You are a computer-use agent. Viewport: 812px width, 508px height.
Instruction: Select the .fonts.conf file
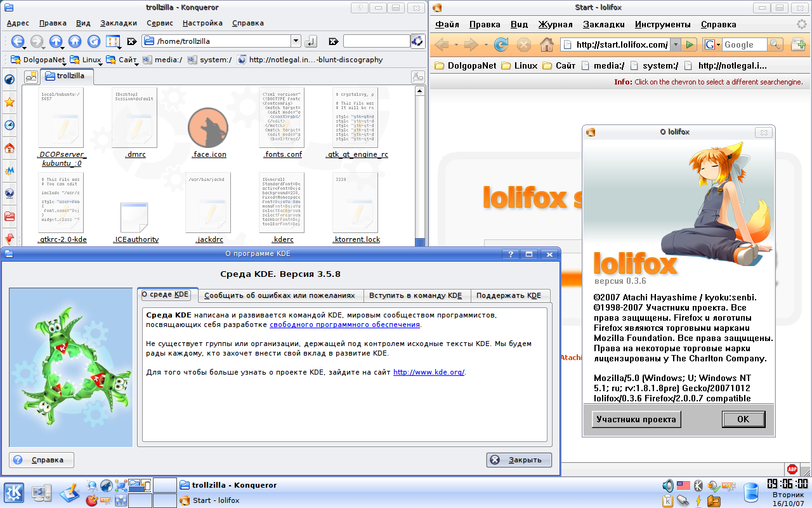282,124
